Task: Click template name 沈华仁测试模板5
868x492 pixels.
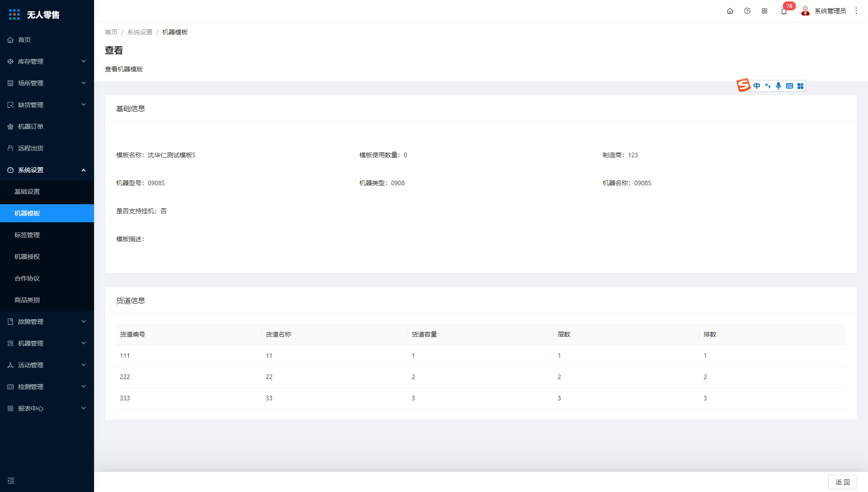Action: 172,155
